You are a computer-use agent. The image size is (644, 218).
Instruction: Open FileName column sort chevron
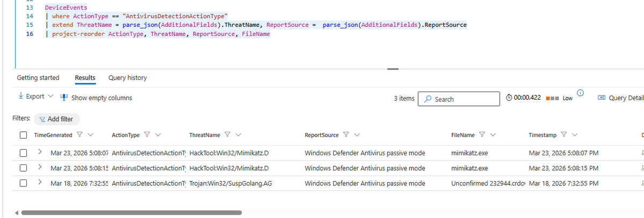click(x=492, y=135)
